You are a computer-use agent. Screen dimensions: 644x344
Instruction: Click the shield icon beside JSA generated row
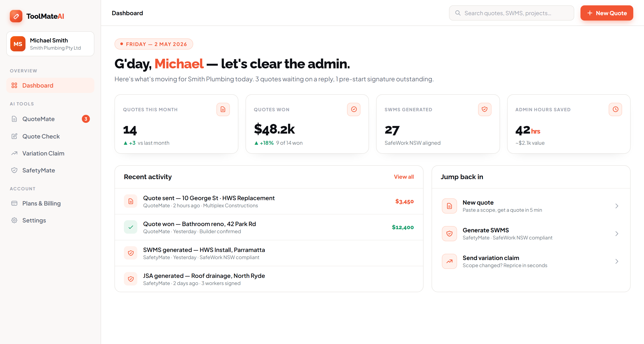click(x=131, y=279)
